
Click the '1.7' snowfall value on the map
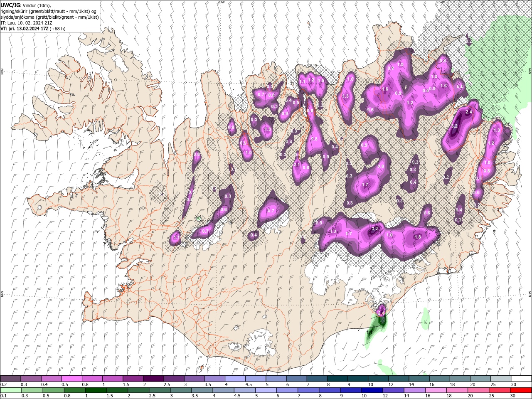366,185
